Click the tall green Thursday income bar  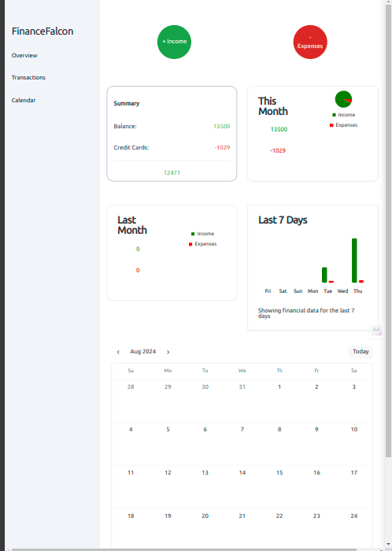click(x=354, y=261)
